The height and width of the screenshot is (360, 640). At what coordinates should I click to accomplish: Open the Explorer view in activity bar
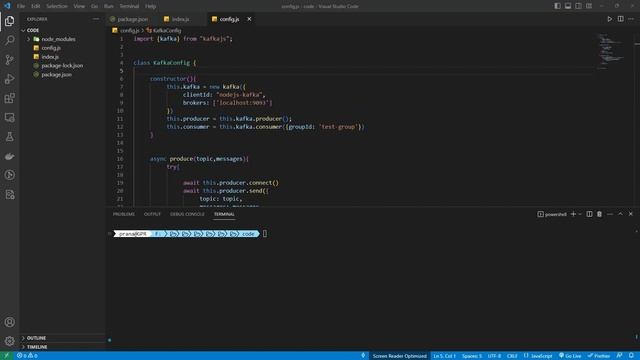coord(9,21)
